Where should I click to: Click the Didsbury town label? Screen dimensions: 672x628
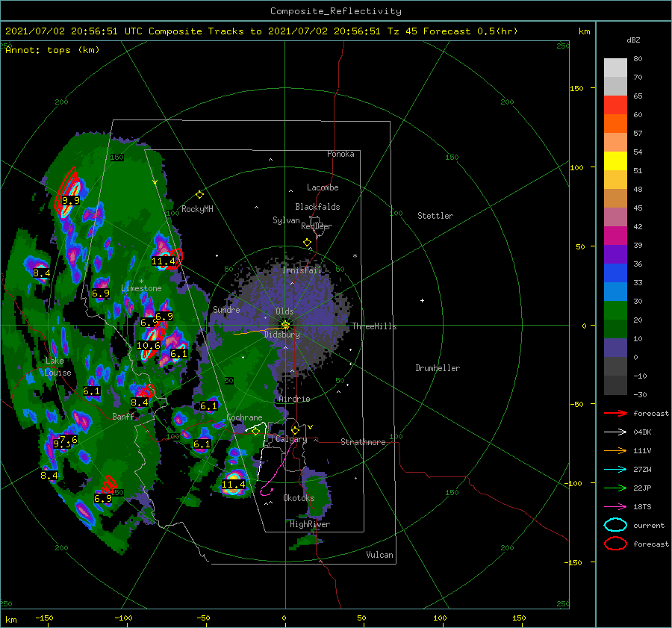tap(282, 335)
